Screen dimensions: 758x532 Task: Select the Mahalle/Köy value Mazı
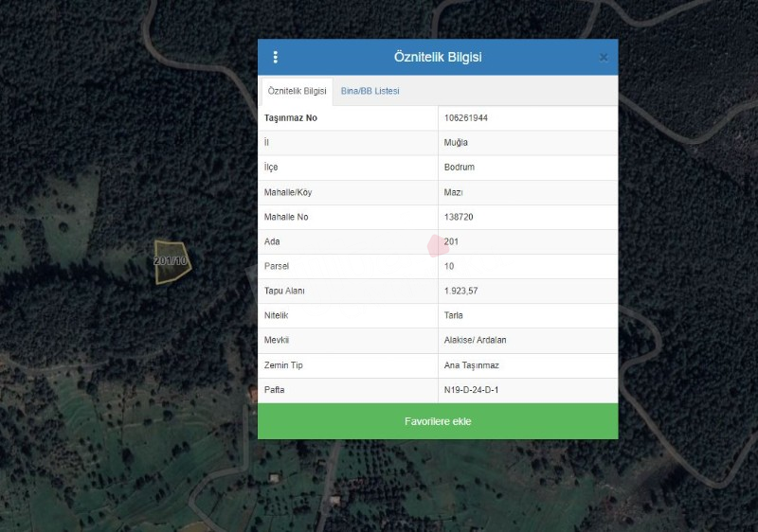tap(453, 192)
